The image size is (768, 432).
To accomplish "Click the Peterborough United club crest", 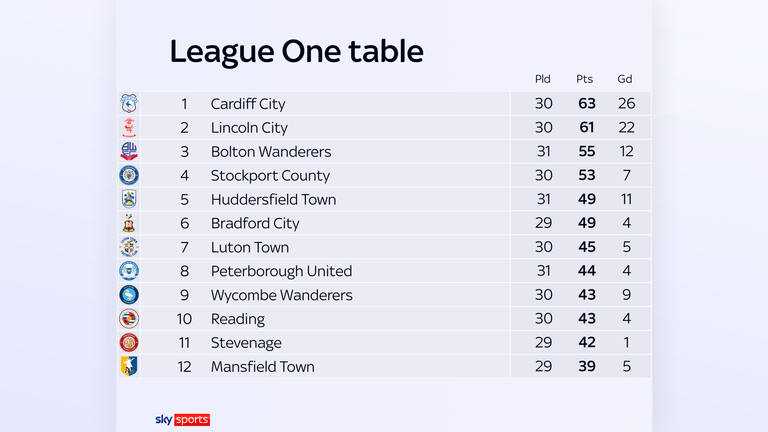I will (129, 271).
